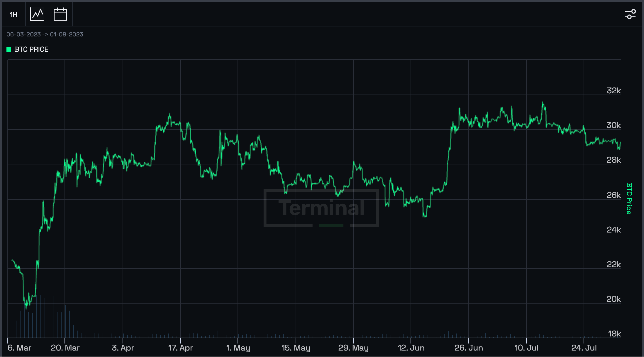Screen dimensions: 644x357
Task: Click the 15. May x-axis label
Action: pos(296,348)
